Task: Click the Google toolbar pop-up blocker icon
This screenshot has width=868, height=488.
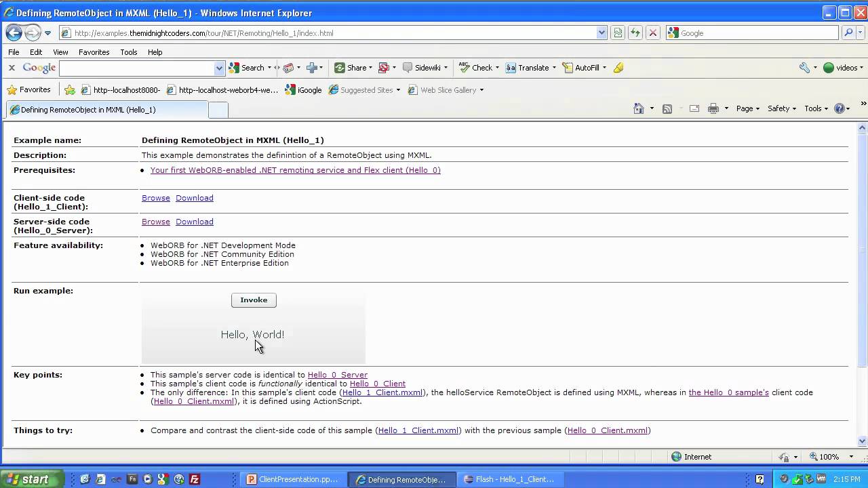Action: point(384,68)
